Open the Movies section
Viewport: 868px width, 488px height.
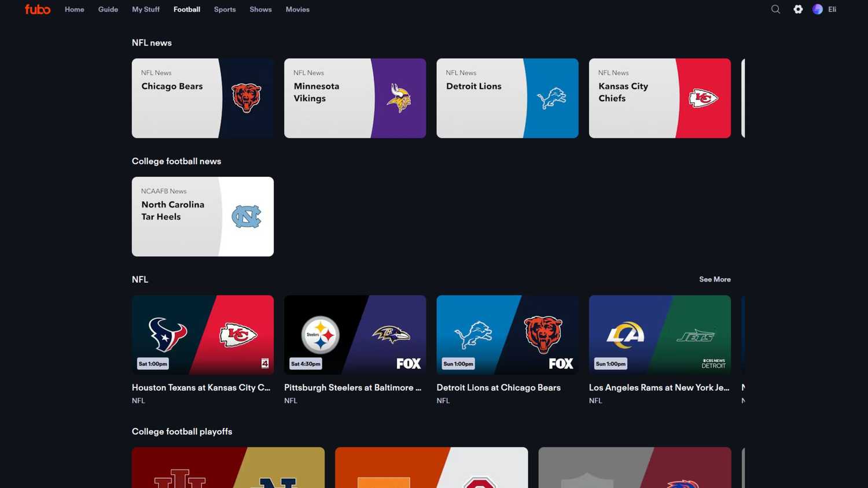click(x=297, y=9)
